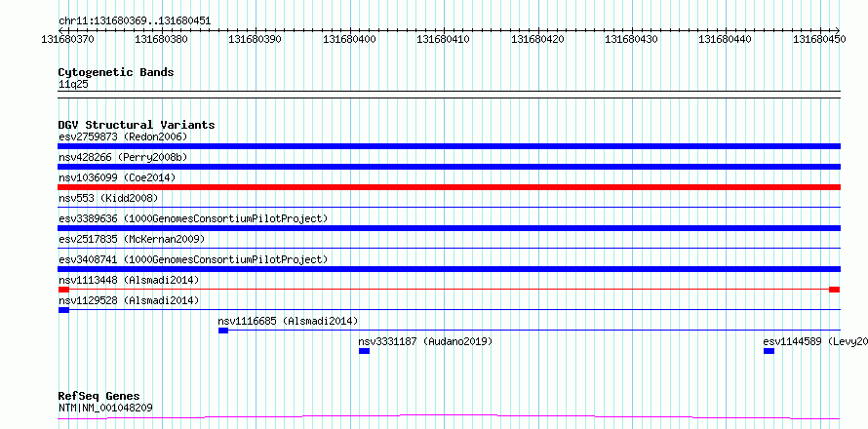
Task: Click the blue block under nsv1116685
Action: point(223,331)
